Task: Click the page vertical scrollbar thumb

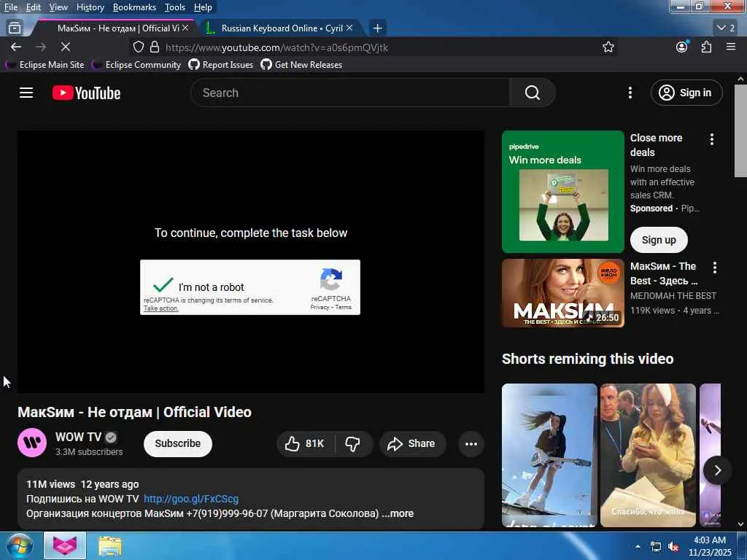Action: click(740, 131)
